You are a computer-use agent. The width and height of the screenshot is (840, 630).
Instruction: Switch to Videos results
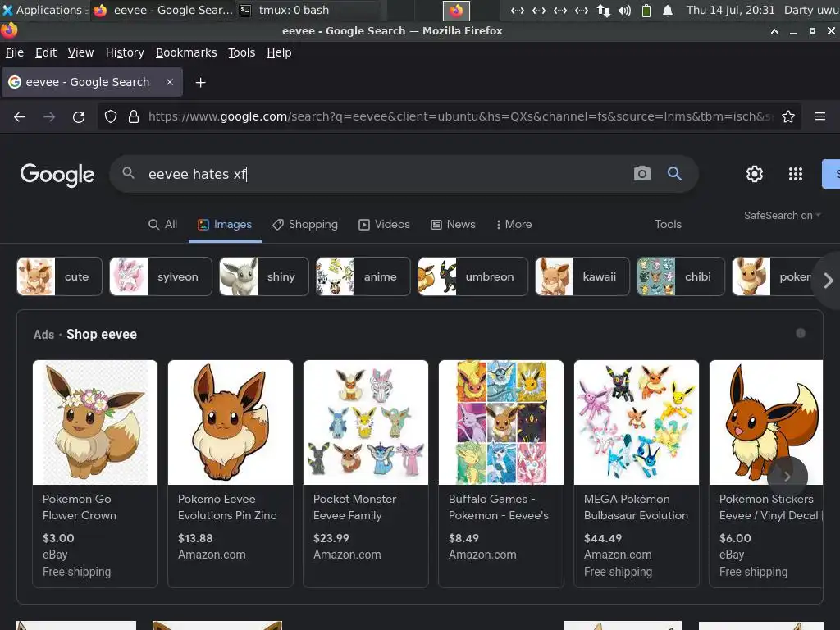tap(385, 225)
